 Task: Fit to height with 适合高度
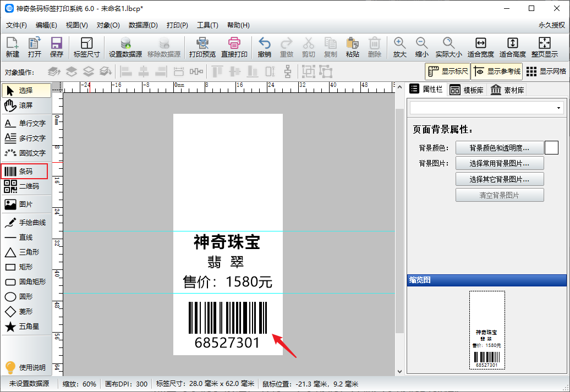pos(513,47)
